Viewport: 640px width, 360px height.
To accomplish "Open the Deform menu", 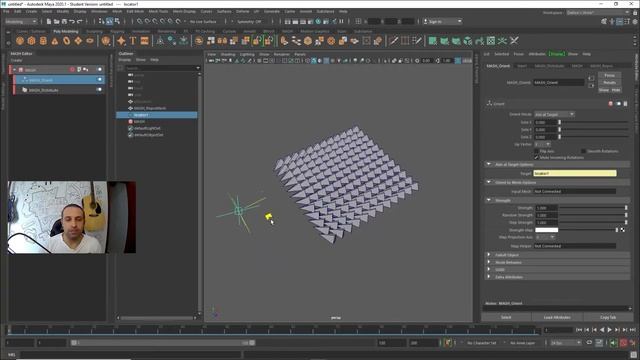I will (x=242, y=11).
